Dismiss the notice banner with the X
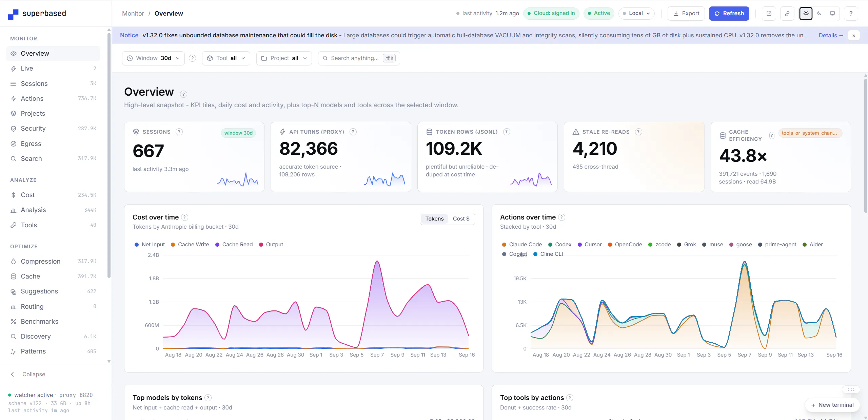Image resolution: width=868 pixels, height=420 pixels. [854, 35]
